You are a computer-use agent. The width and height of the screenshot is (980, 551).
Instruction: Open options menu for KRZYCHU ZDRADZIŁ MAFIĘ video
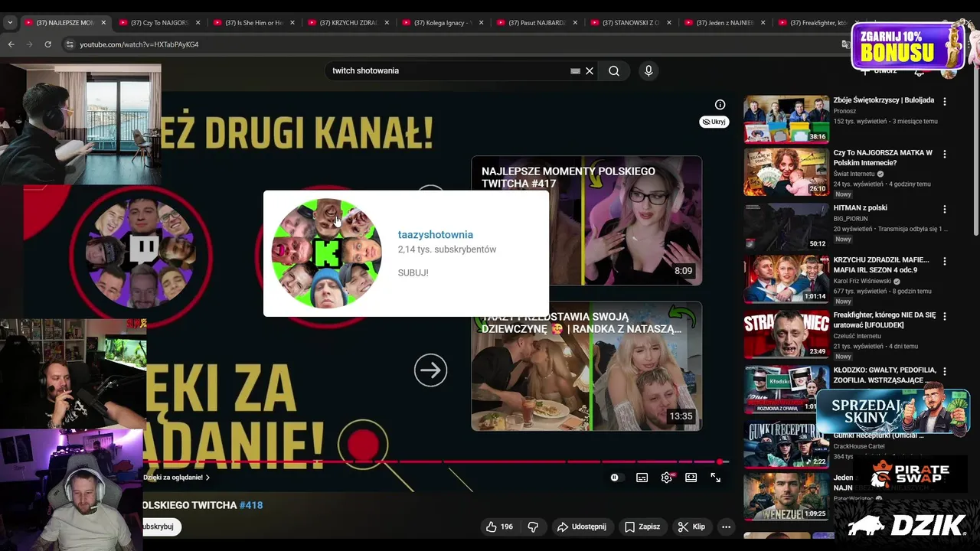click(945, 261)
